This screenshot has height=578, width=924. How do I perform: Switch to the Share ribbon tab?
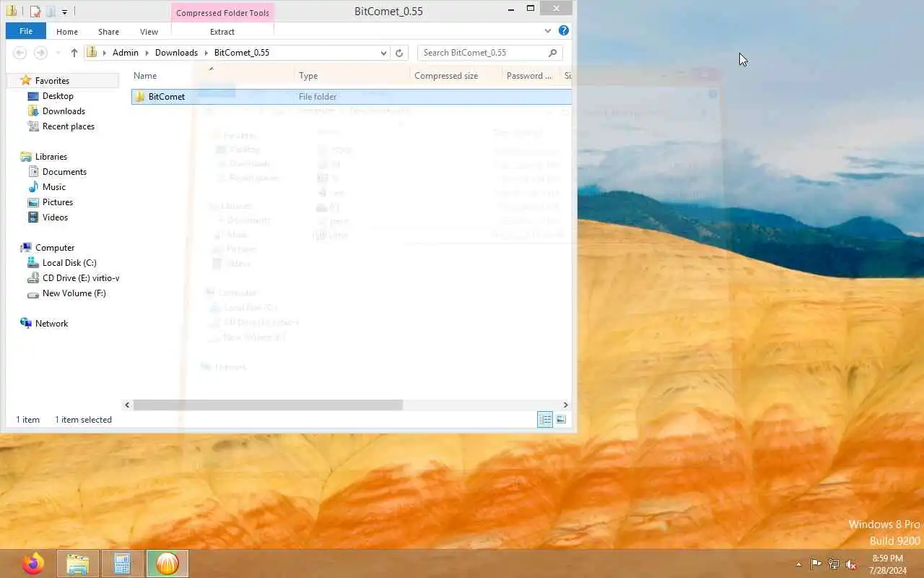pyautogui.click(x=108, y=32)
